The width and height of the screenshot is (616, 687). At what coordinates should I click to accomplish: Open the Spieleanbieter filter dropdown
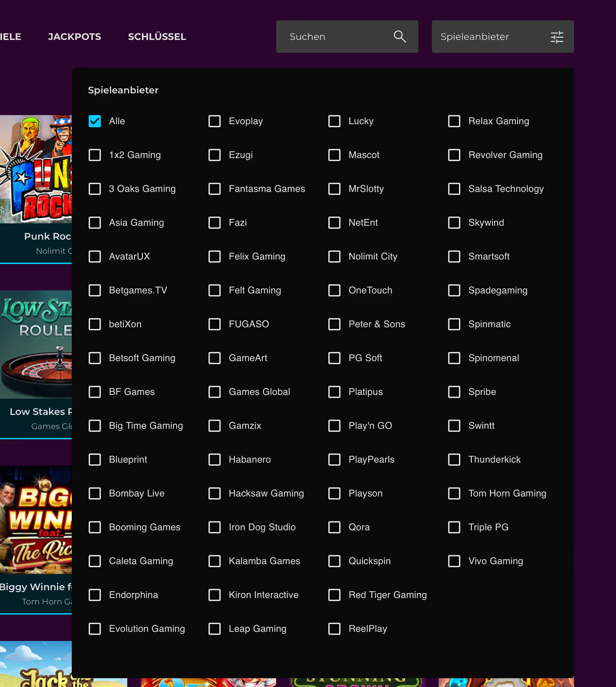[x=502, y=37]
